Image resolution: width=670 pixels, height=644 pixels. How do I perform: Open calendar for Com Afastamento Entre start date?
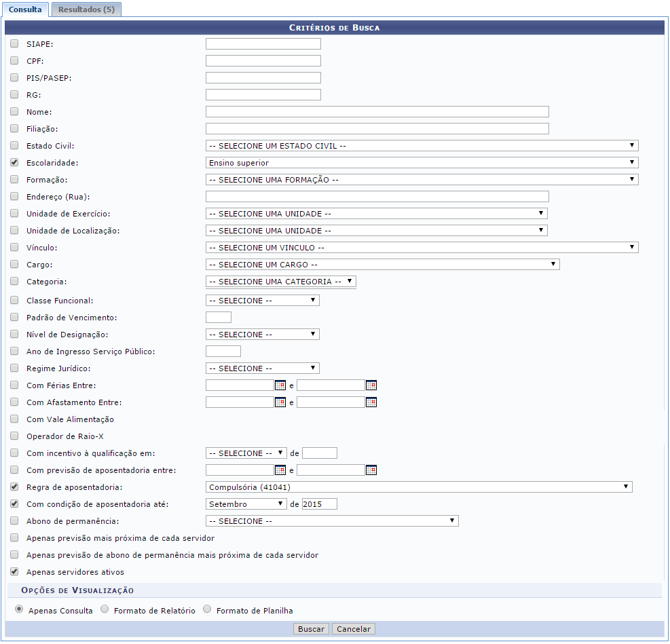pyautogui.click(x=280, y=402)
